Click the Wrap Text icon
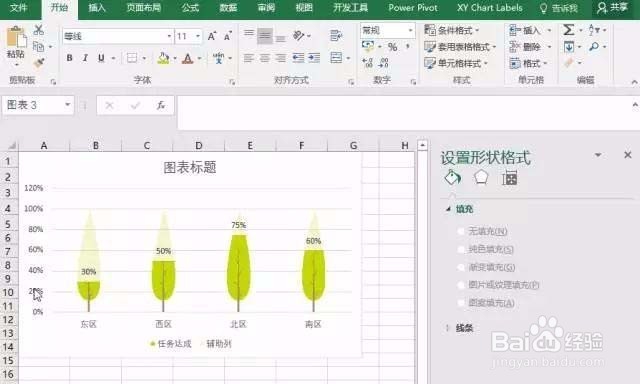This screenshot has height=384, width=640. tap(336, 36)
